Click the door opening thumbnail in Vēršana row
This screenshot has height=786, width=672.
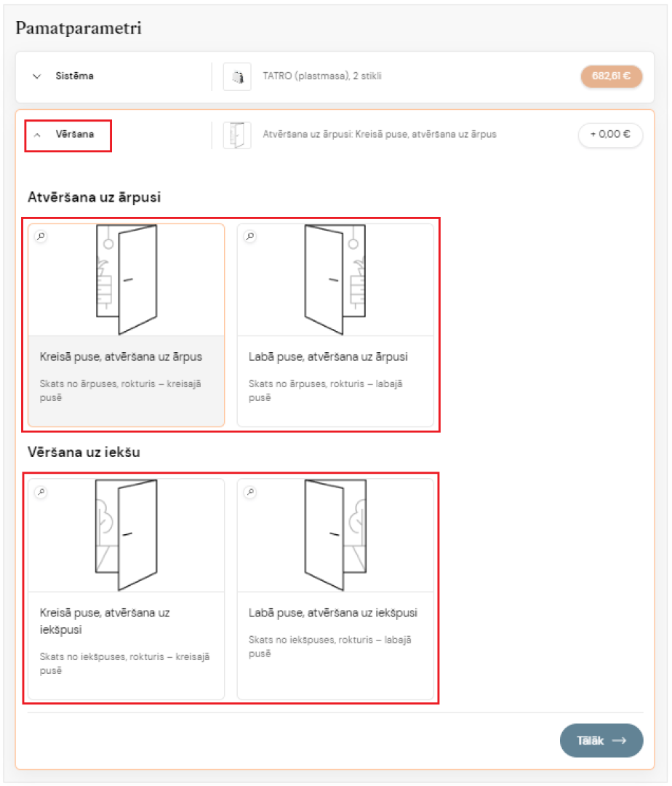click(237, 135)
